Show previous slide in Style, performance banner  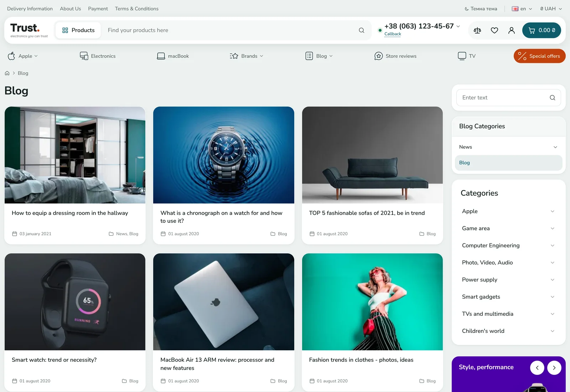pyautogui.click(x=537, y=368)
